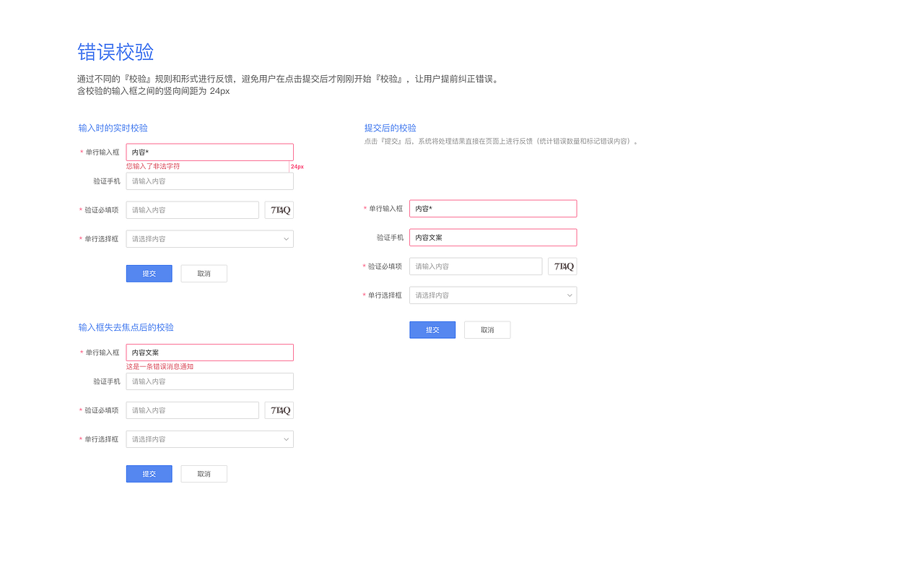Click 验证手机 field under 输入时的实时校验
Viewport: 924px width, 575px height.
pyautogui.click(x=209, y=181)
